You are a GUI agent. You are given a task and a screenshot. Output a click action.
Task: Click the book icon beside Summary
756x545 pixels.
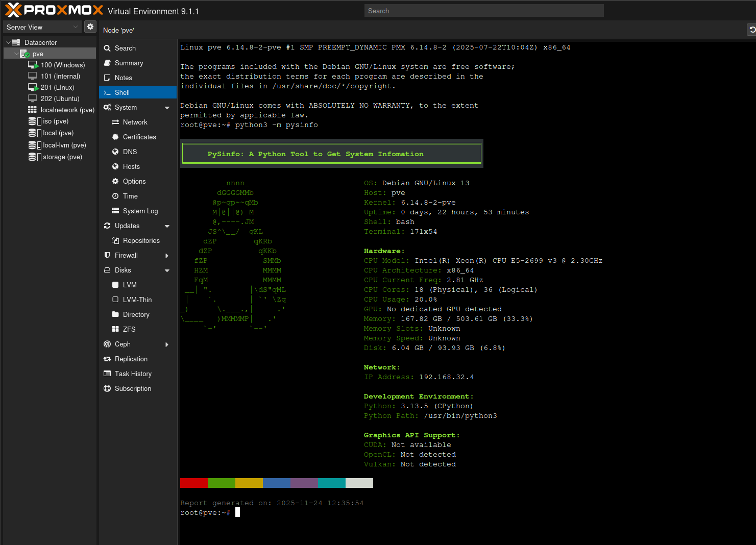tap(107, 63)
